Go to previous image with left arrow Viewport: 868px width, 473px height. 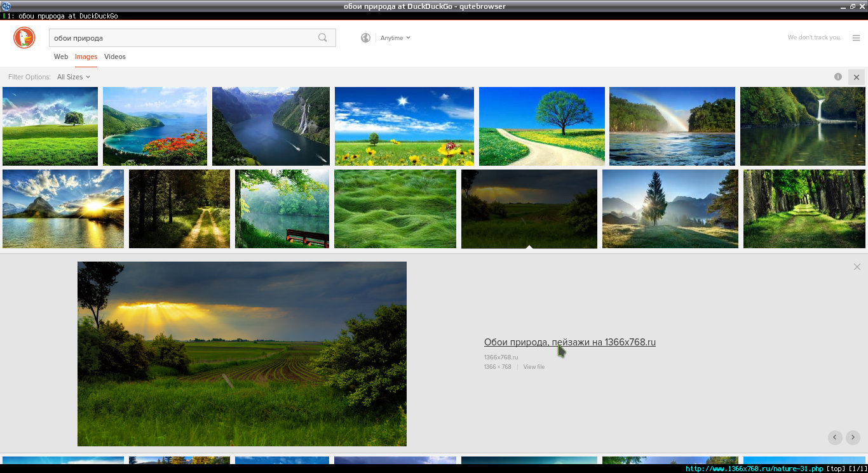[x=835, y=437]
